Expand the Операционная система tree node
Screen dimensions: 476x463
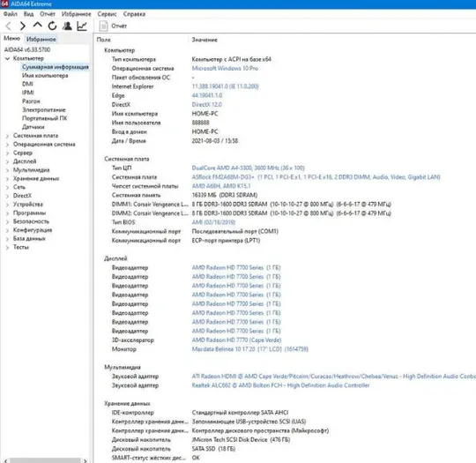coord(7,145)
